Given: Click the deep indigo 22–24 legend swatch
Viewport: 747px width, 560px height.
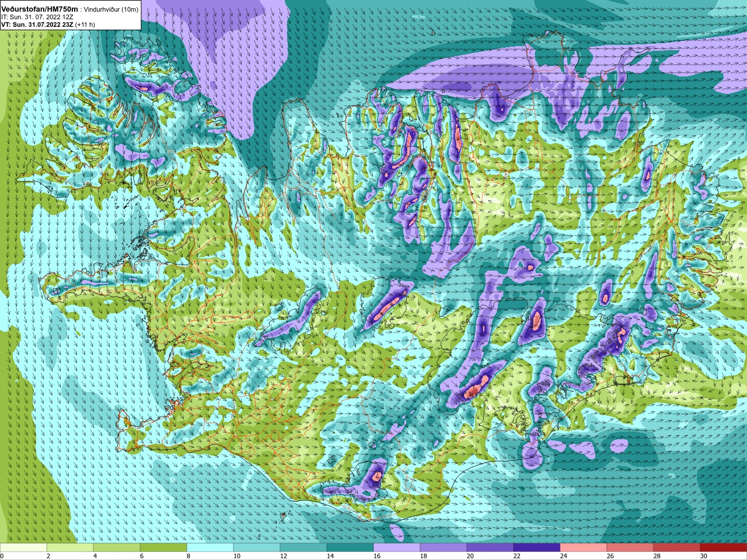Looking at the screenshot, I should 537,547.
